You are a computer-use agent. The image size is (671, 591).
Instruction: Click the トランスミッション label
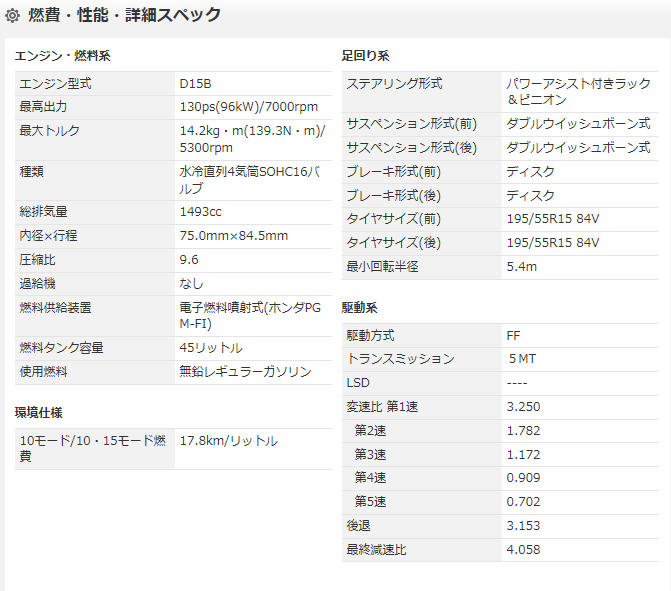[x=400, y=359]
